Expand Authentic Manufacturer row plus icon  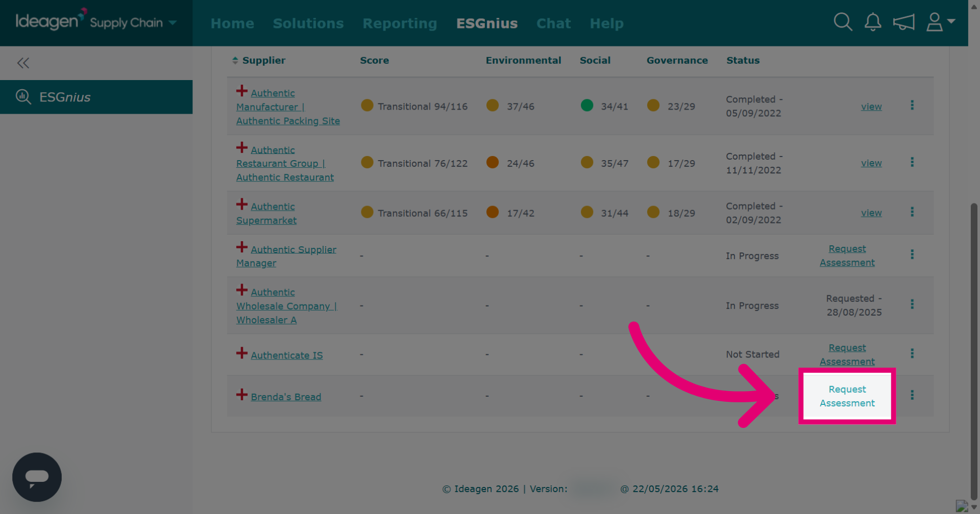point(242,91)
